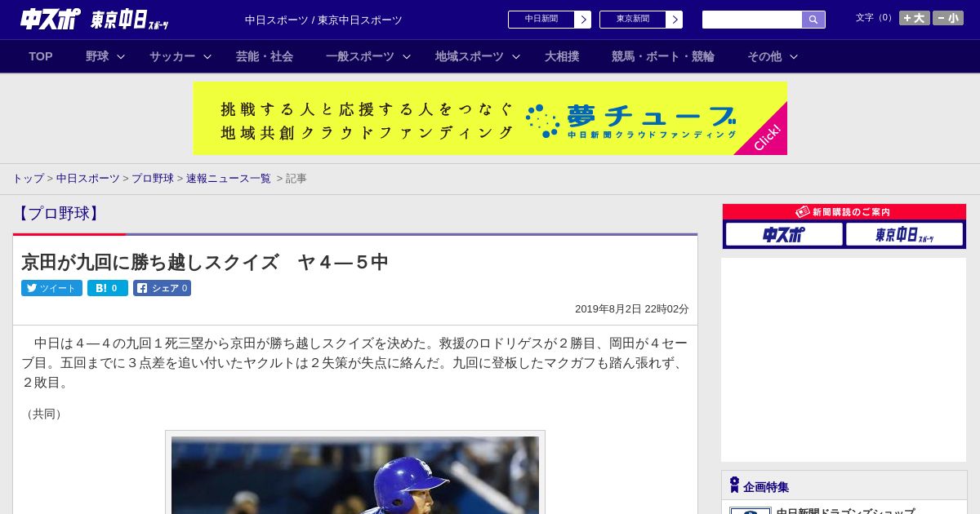
Task: Open 地域スポーツ navigation menu
Action: (x=470, y=56)
